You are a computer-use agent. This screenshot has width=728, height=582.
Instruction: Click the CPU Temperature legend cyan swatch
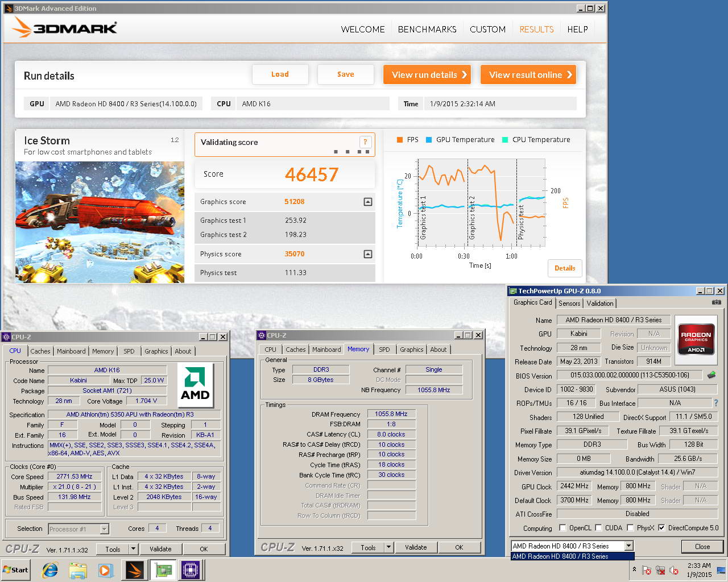[505, 140]
